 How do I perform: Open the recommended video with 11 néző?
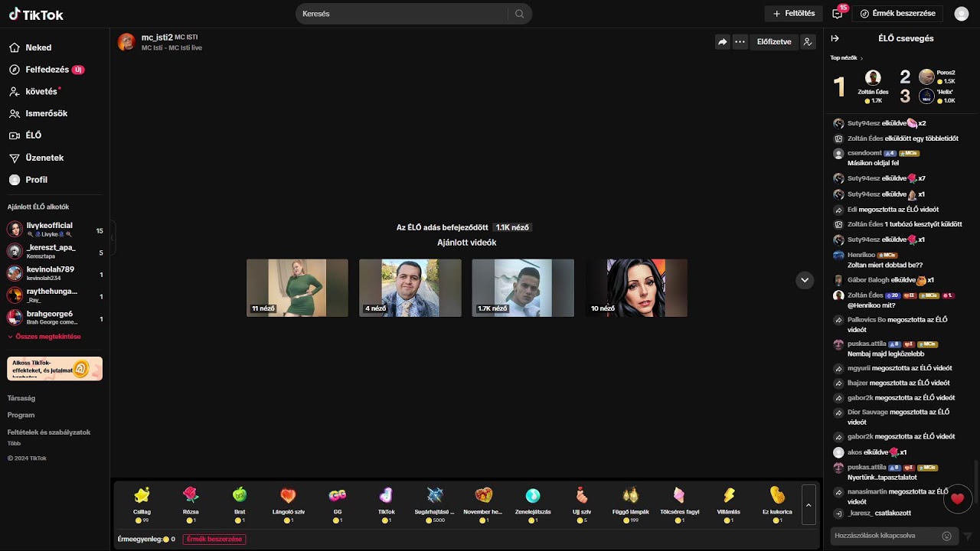297,288
